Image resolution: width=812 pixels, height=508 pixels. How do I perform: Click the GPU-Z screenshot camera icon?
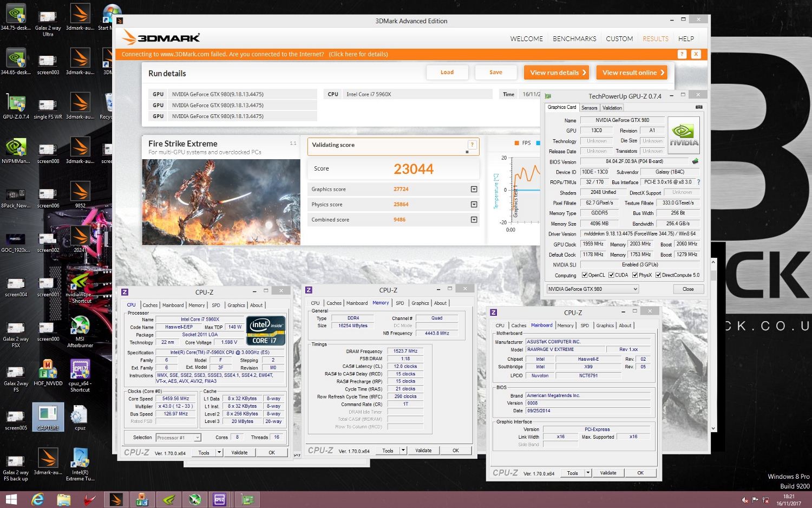(699, 107)
